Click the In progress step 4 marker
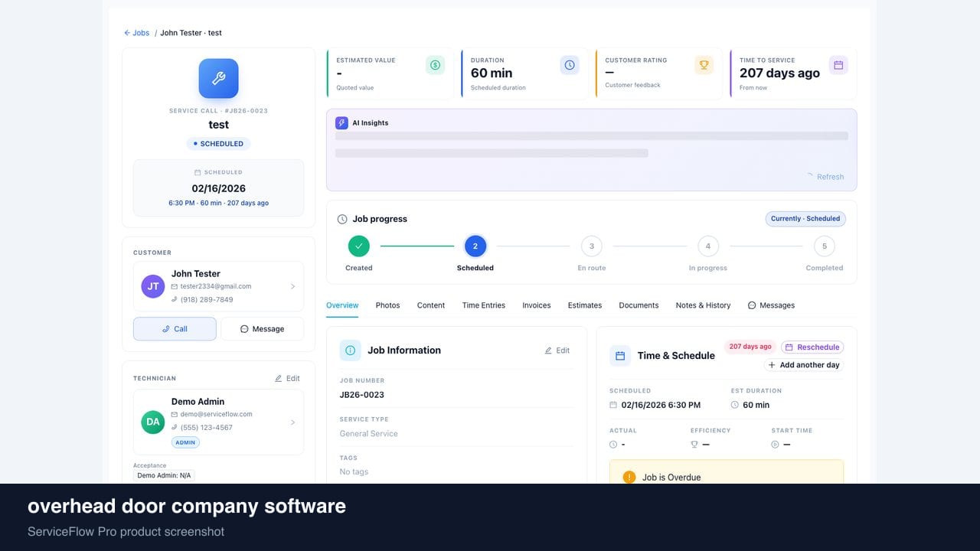Viewport: 980px width, 551px height. point(708,246)
